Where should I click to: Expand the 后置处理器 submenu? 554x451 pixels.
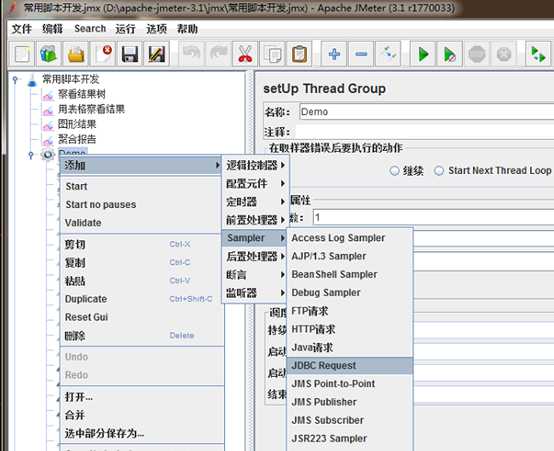pyautogui.click(x=255, y=256)
